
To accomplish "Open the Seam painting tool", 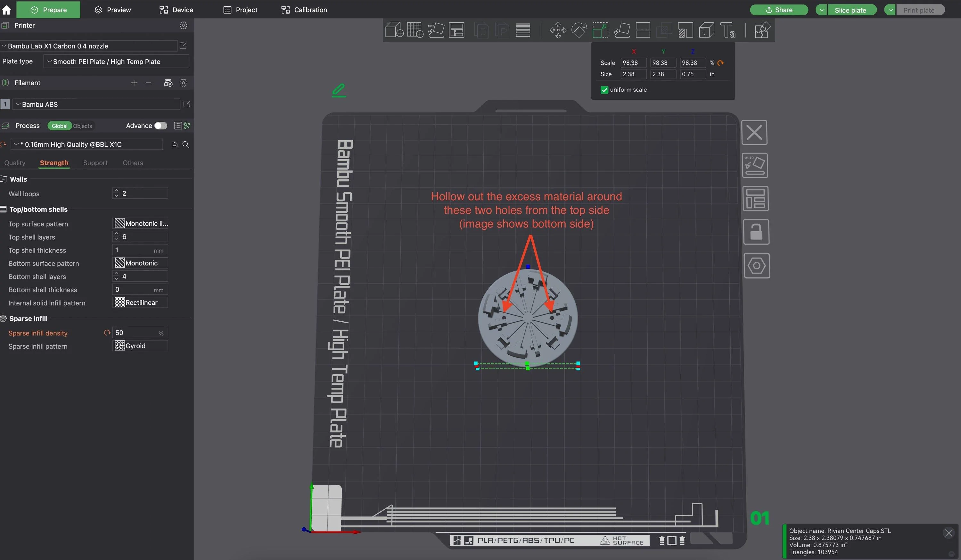I will pos(706,30).
